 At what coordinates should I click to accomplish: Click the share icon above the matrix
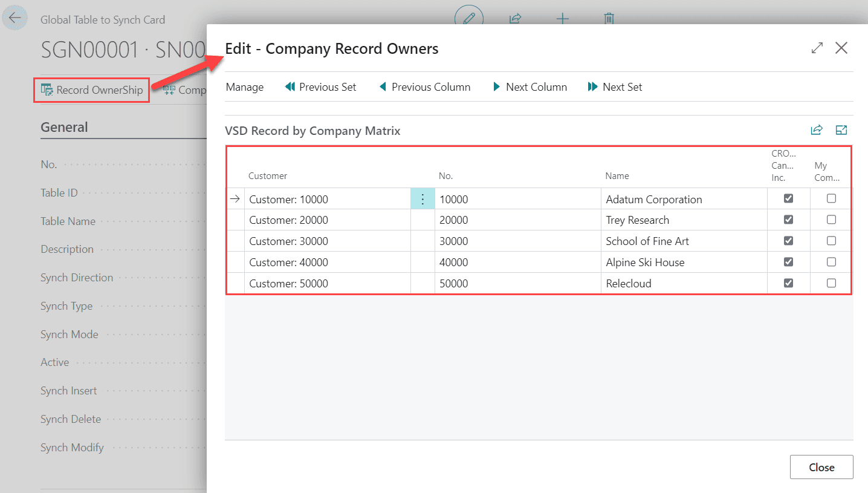(x=817, y=130)
